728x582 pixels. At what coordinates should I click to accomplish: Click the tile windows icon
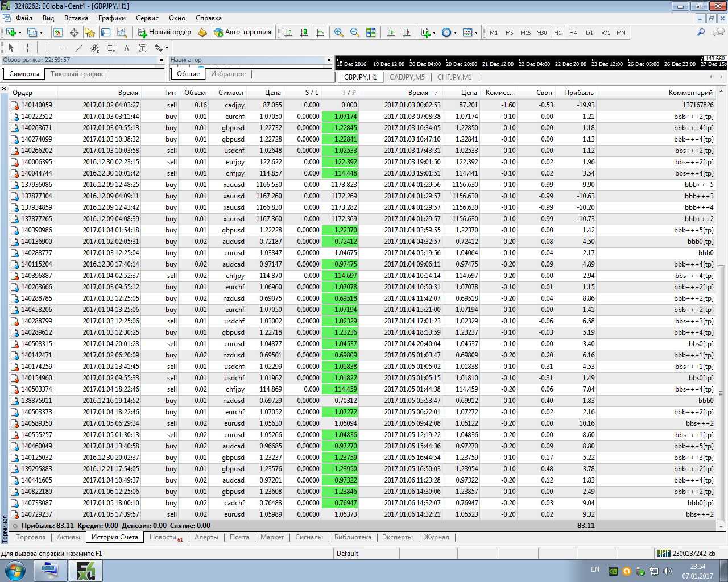[x=371, y=32]
